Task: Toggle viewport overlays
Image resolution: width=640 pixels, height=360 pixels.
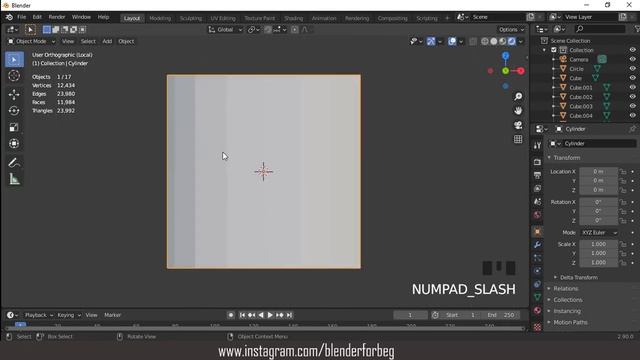Action: [x=452, y=41]
